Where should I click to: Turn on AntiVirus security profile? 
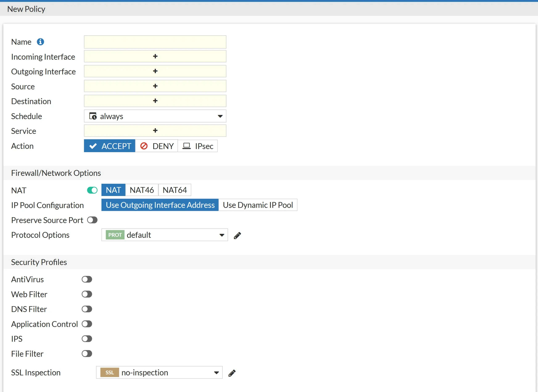[87, 279]
